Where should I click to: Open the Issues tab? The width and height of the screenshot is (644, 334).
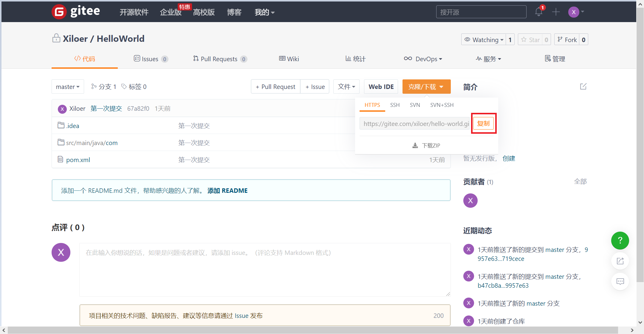pos(151,59)
